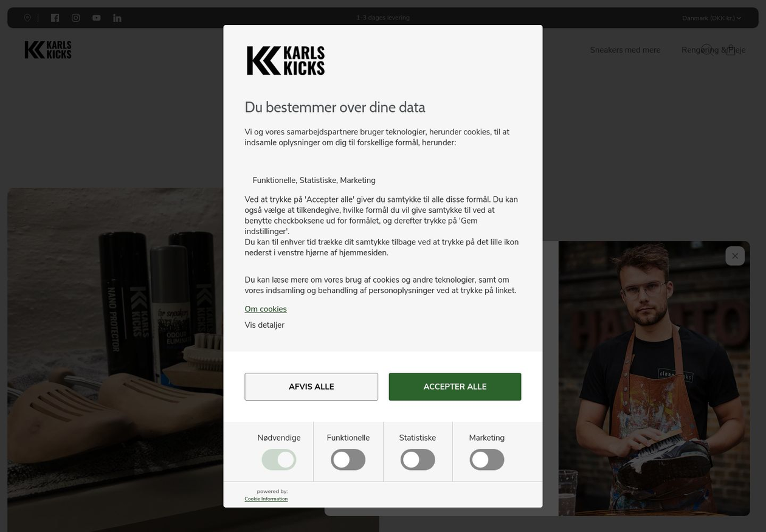Open the search icon in the header
This screenshot has height=532, width=766.
(706, 49)
